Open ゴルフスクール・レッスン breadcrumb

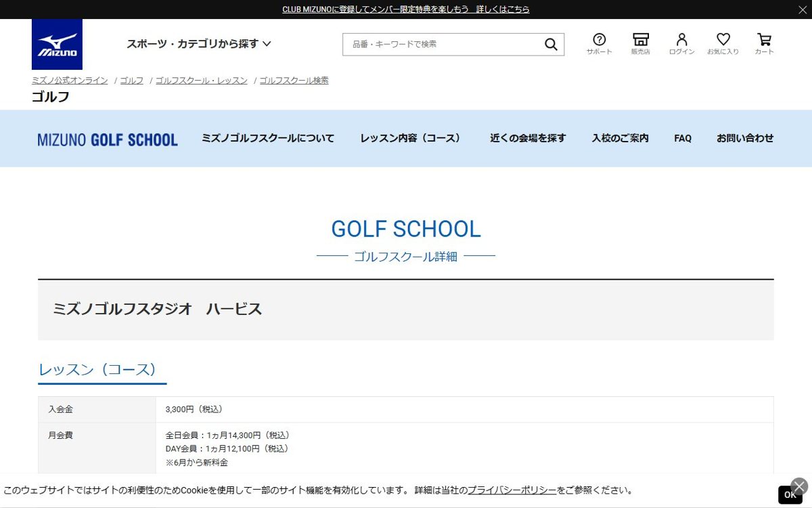click(202, 81)
